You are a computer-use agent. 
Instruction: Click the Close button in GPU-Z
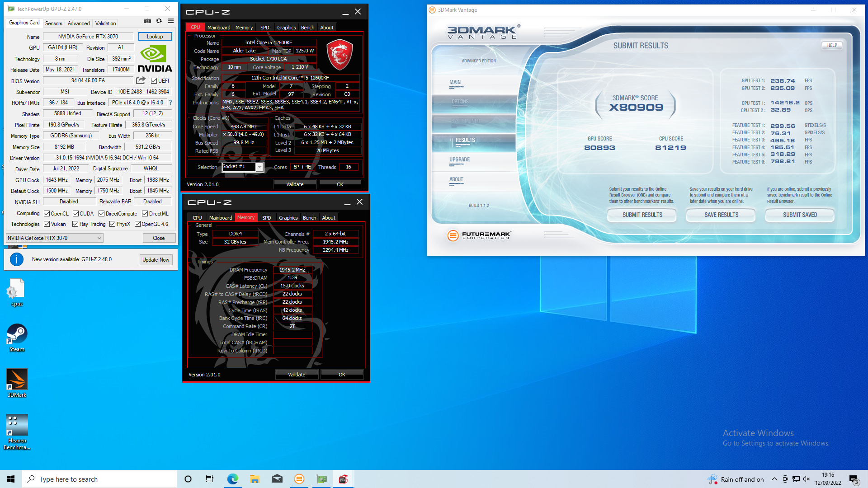159,238
